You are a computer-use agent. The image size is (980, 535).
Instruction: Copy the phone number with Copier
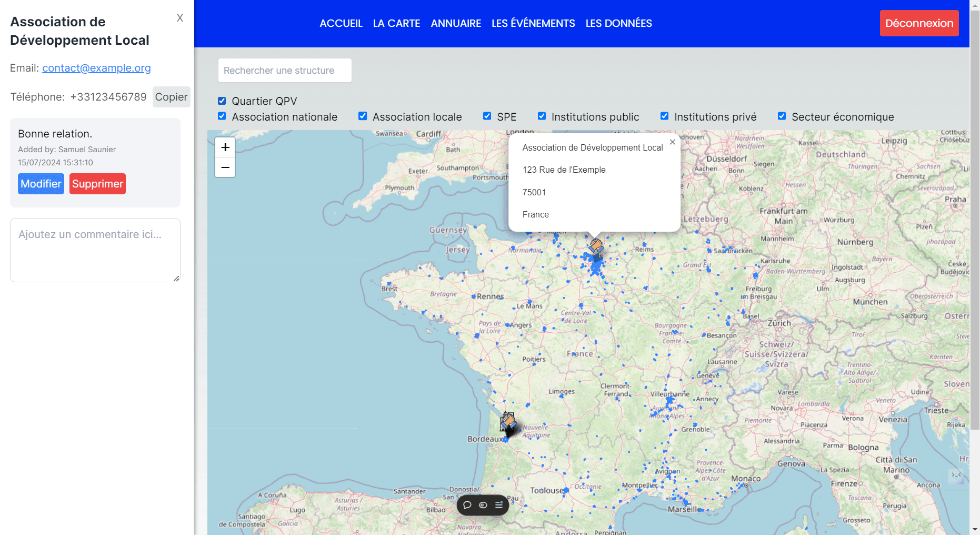[x=171, y=97]
